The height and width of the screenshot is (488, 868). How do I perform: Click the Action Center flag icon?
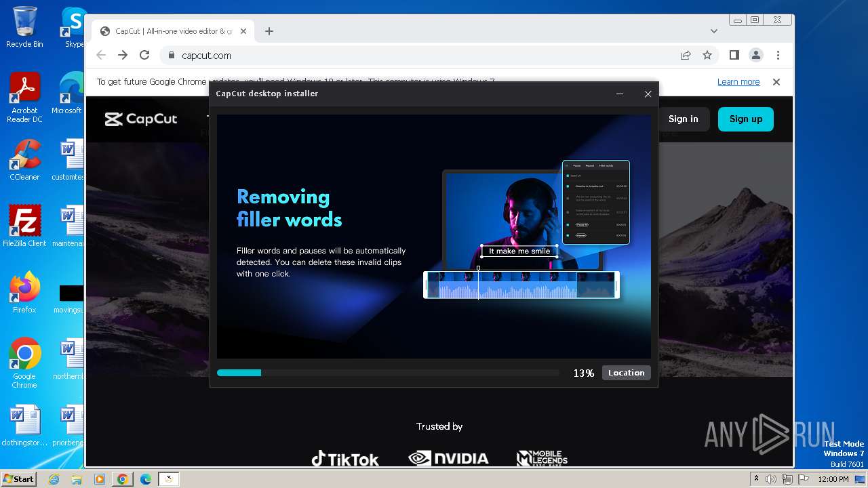coord(804,479)
